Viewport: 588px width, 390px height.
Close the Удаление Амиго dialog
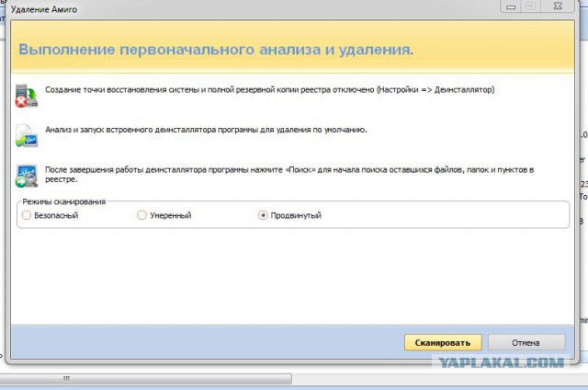[x=558, y=6]
